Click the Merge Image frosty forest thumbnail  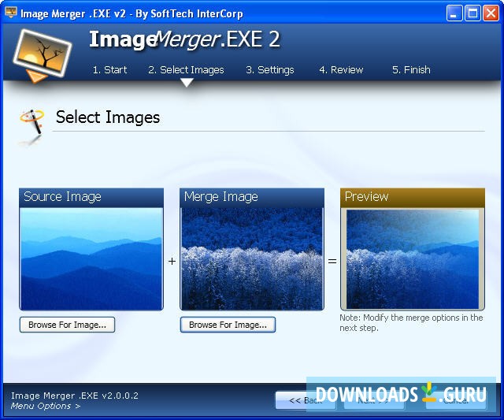pos(252,259)
